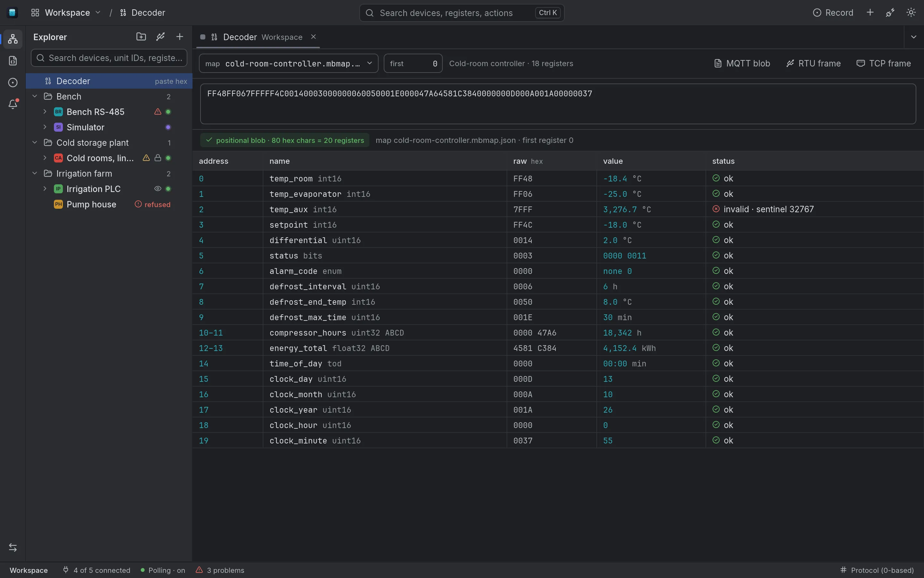Click the top search devices, registers, actions box

(462, 13)
